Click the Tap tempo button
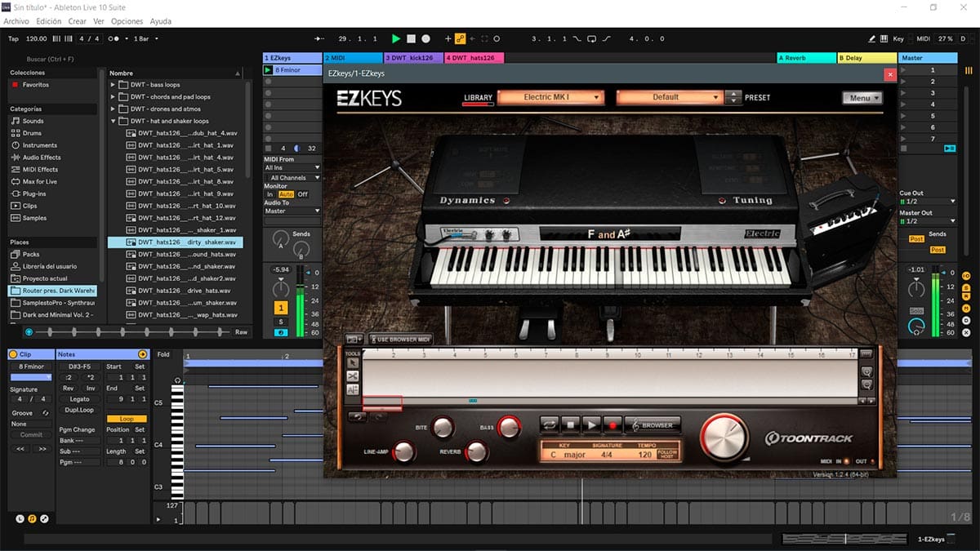 [13, 38]
